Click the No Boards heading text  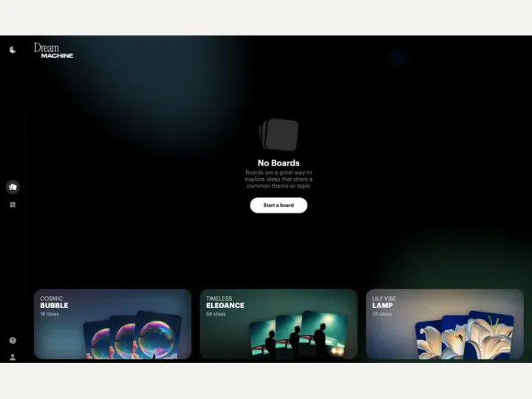tap(279, 163)
